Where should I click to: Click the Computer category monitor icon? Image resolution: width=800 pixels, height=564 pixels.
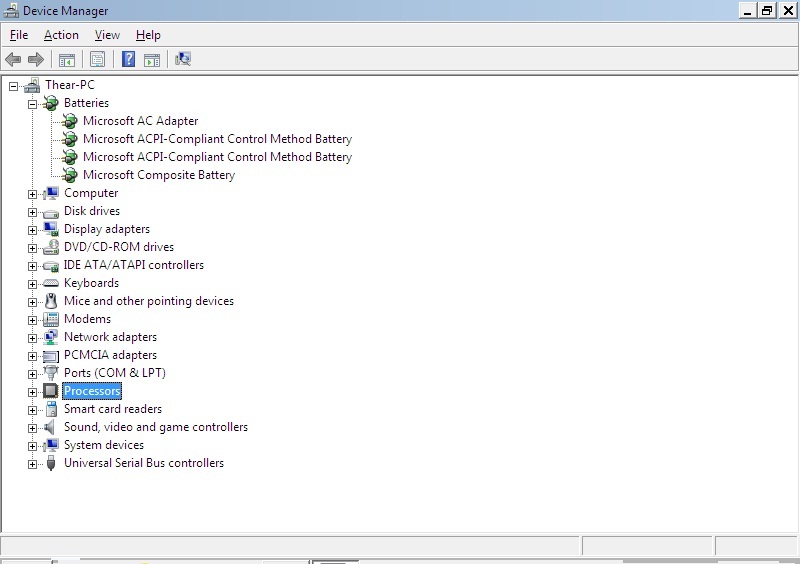51,193
